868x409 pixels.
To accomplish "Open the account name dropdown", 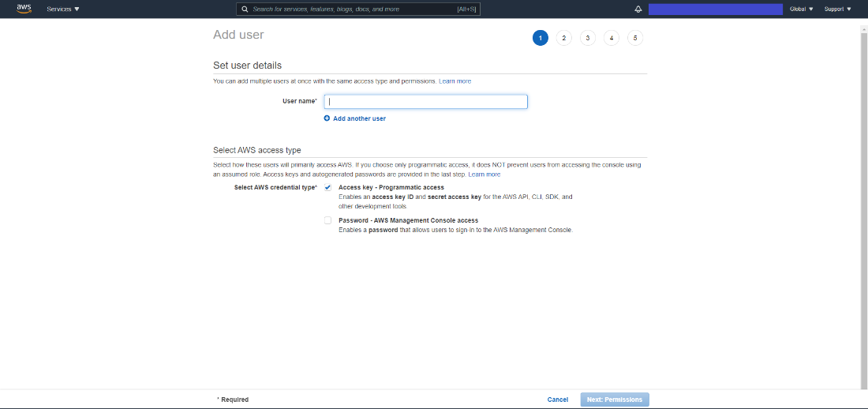I will click(715, 9).
